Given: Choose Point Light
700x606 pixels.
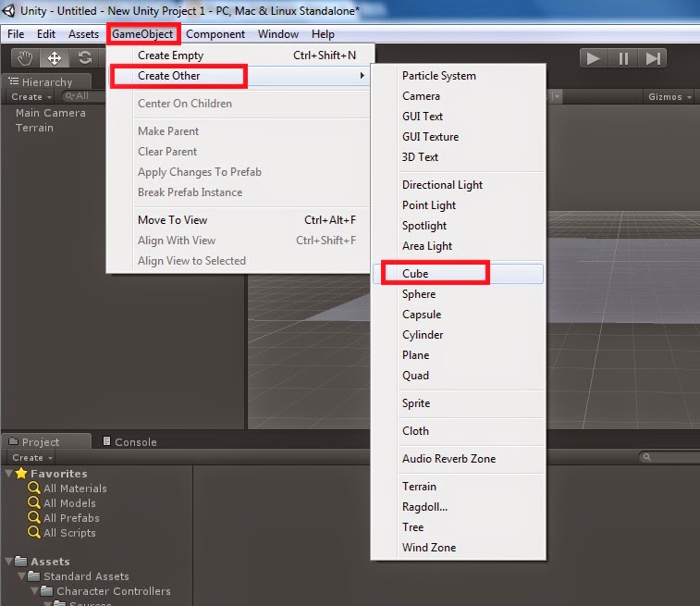Looking at the screenshot, I should pyautogui.click(x=458, y=205).
